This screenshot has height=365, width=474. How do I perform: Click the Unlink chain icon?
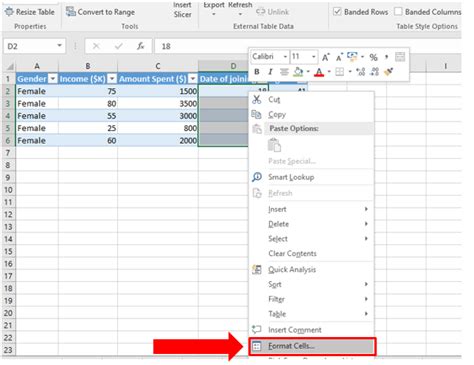261,12
